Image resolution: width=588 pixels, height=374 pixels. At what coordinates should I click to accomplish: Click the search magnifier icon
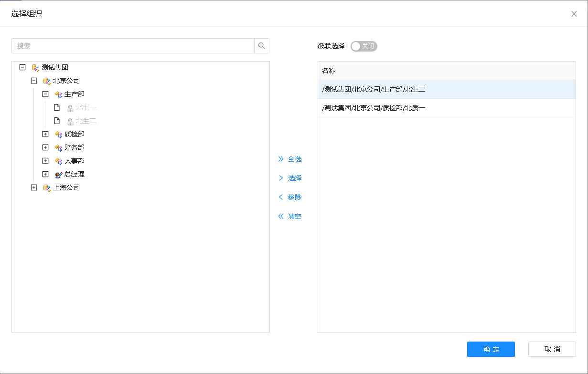(261, 46)
